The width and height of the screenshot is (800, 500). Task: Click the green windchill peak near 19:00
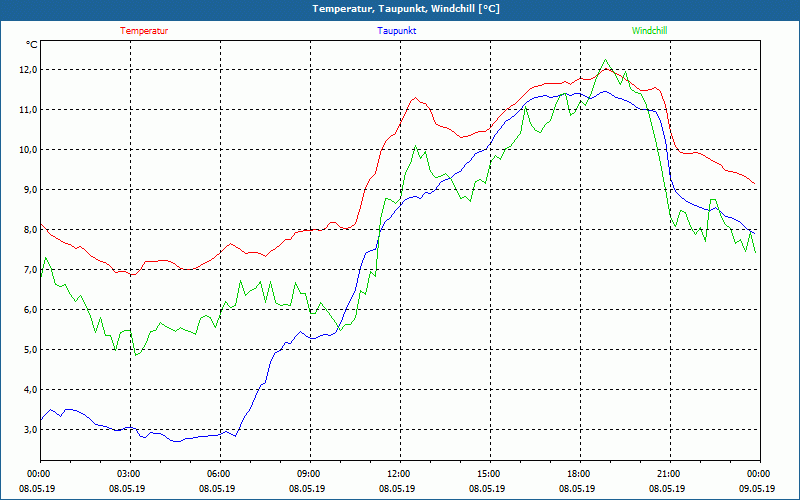tap(606, 60)
